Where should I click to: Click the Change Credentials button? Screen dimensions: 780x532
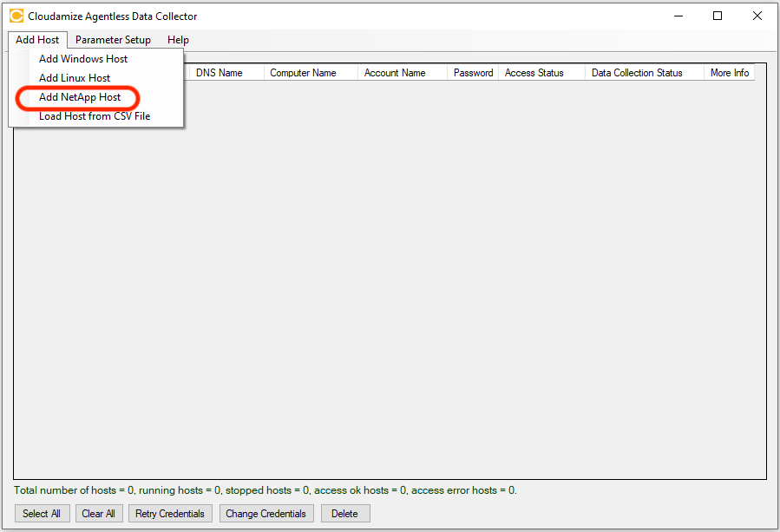click(266, 514)
